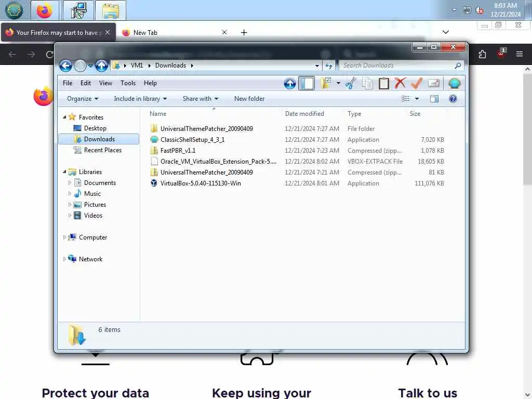Click the Paste clipboard icon
This screenshot has width=532, height=399.
(x=384, y=84)
